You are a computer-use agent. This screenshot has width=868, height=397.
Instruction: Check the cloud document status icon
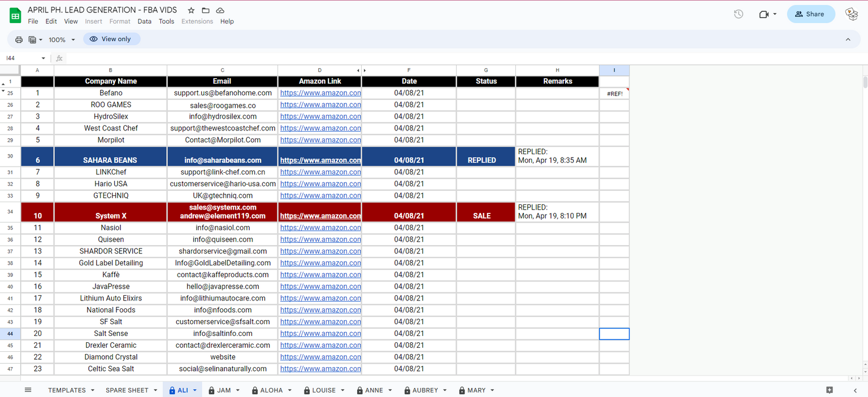pos(220,10)
